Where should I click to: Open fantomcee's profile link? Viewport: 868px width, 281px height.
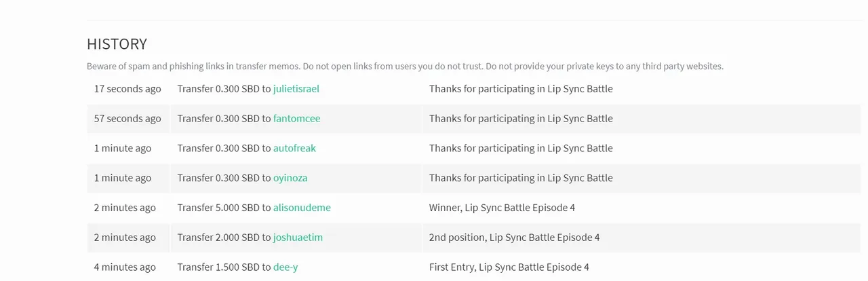coord(297,119)
